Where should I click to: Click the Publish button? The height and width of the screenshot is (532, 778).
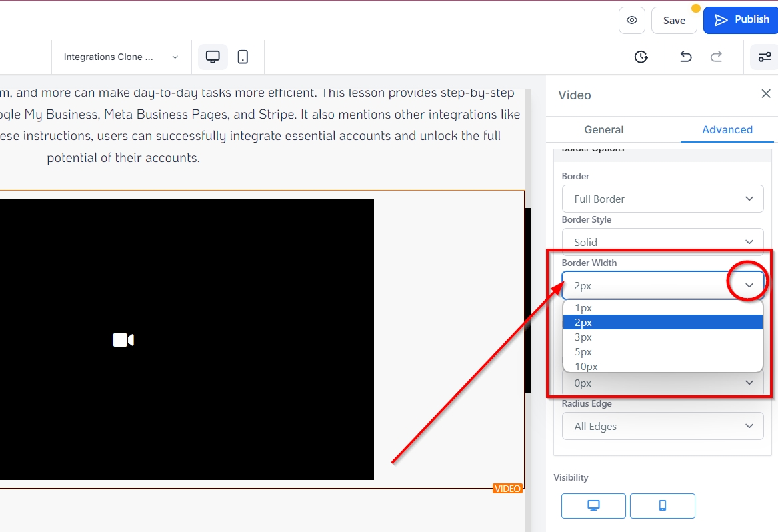[741, 20]
